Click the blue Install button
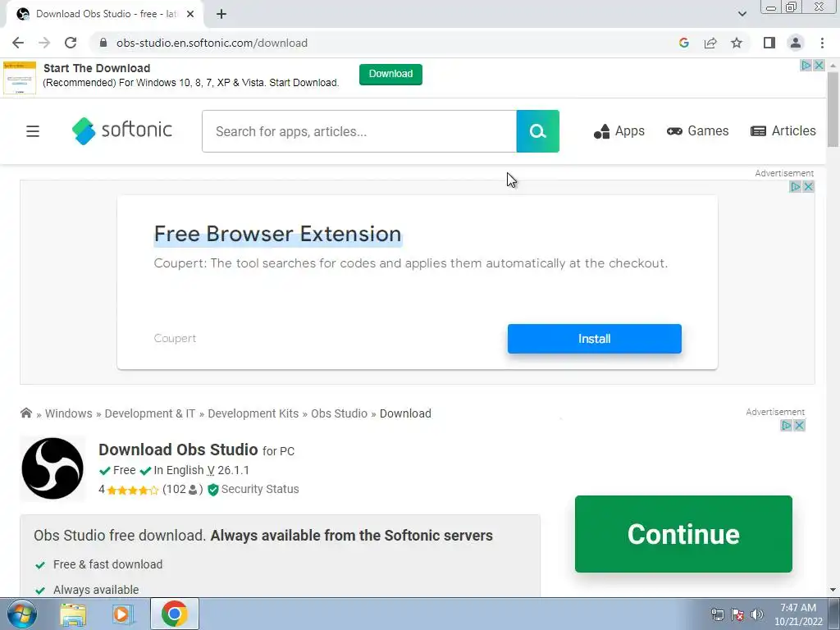 [x=594, y=339]
